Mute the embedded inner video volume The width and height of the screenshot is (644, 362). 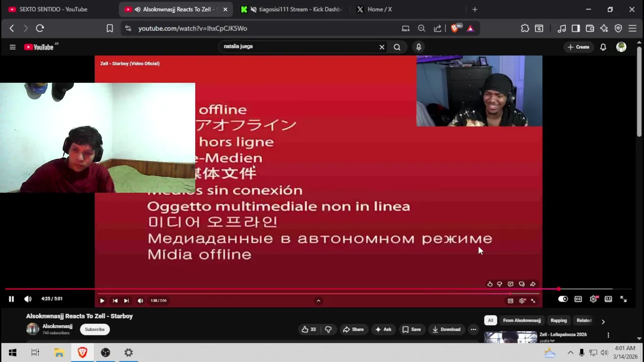[x=140, y=301]
